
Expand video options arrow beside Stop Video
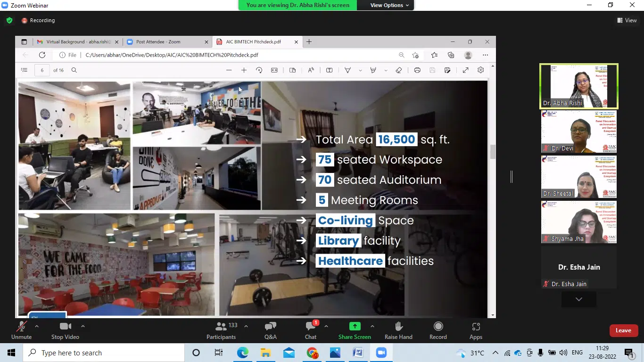(x=83, y=326)
